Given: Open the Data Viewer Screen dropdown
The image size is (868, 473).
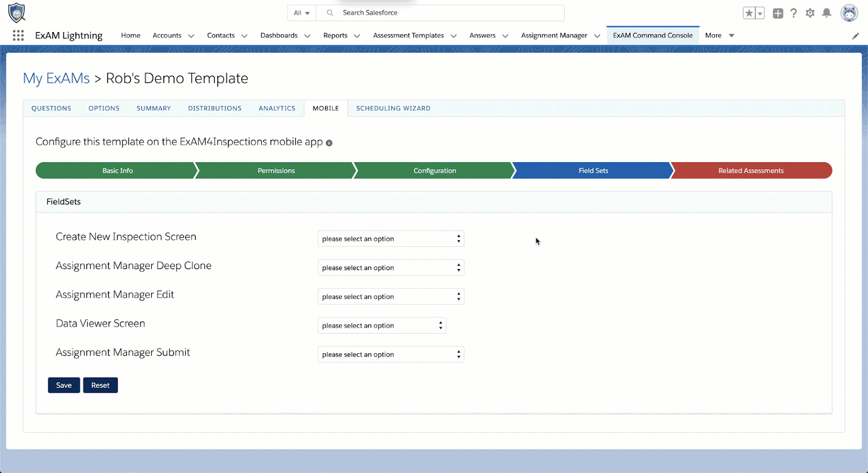Looking at the screenshot, I should pyautogui.click(x=382, y=325).
